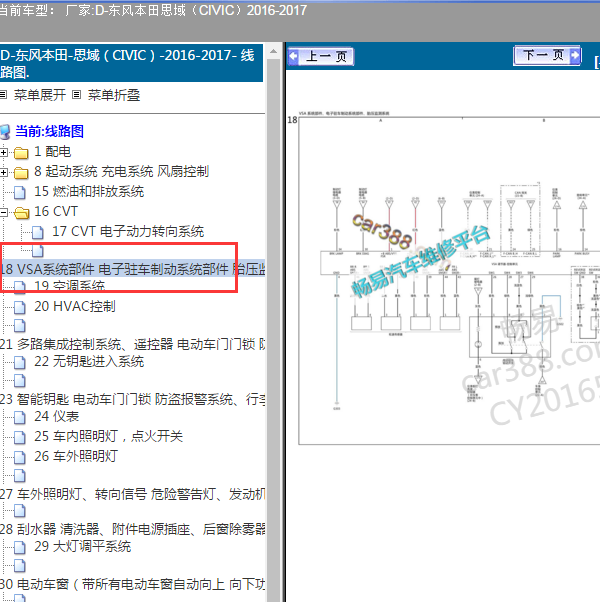The image size is (600, 602).
Task: Open 20 HVAC控制 diagram
Action: [75, 306]
